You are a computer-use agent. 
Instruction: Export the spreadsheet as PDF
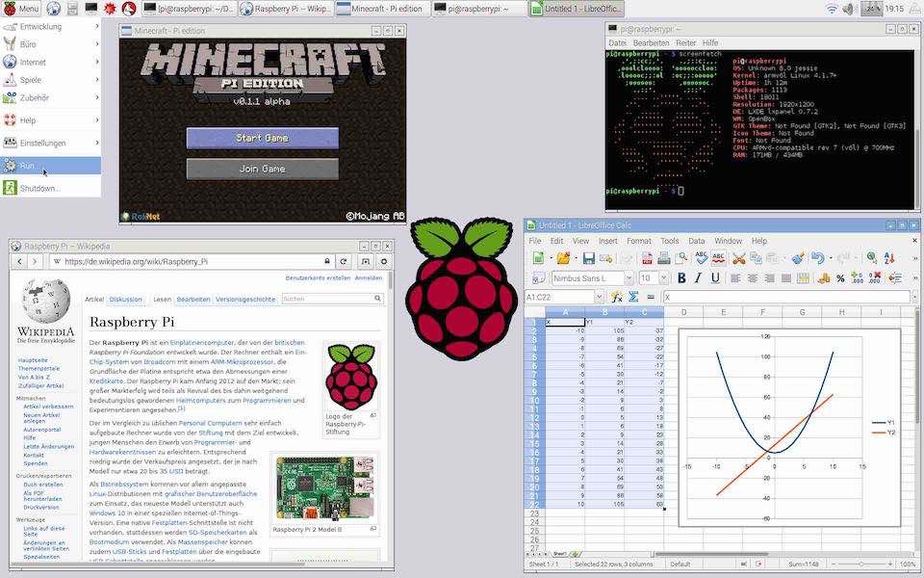tap(646, 258)
